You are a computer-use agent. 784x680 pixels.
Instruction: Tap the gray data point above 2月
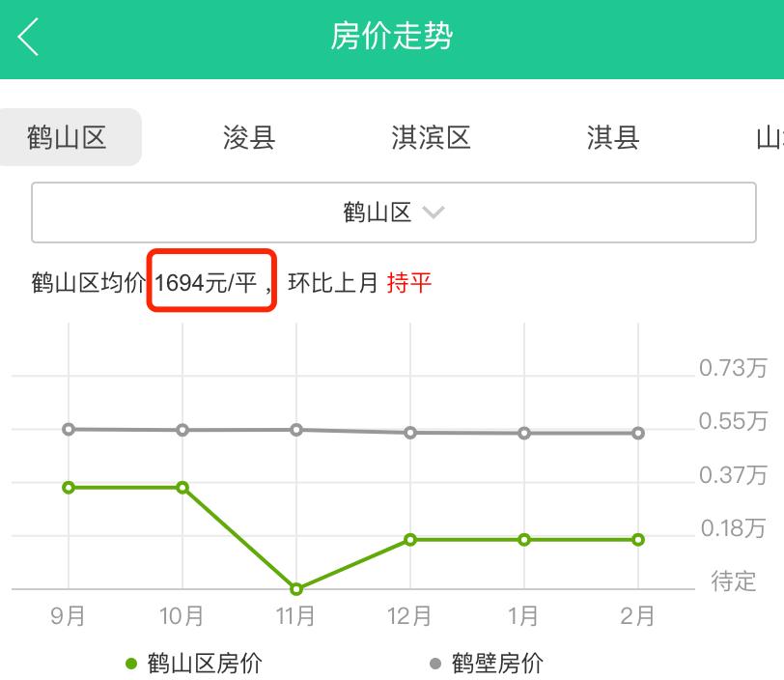point(638,434)
